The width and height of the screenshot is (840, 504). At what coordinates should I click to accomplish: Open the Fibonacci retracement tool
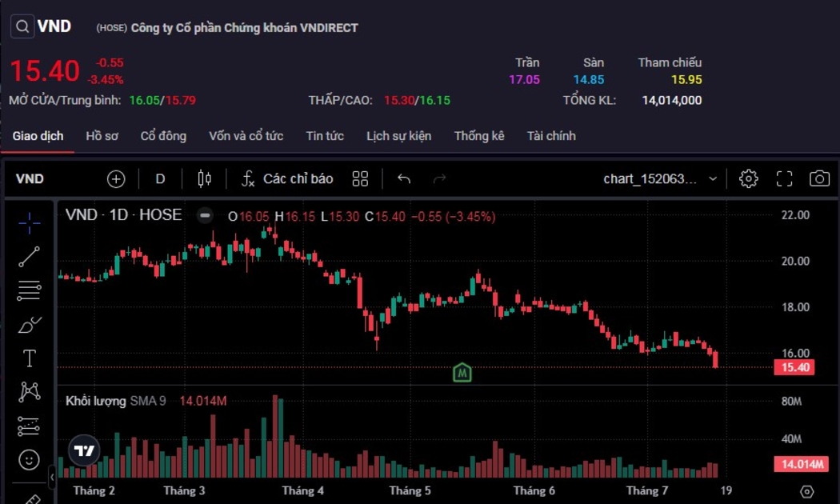pos(30,290)
